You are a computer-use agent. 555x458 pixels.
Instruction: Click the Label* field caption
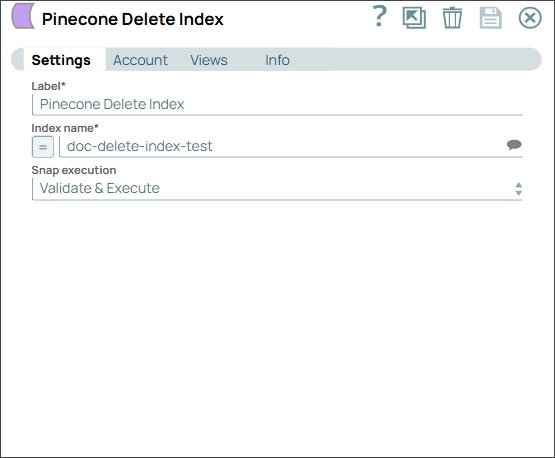(48, 86)
